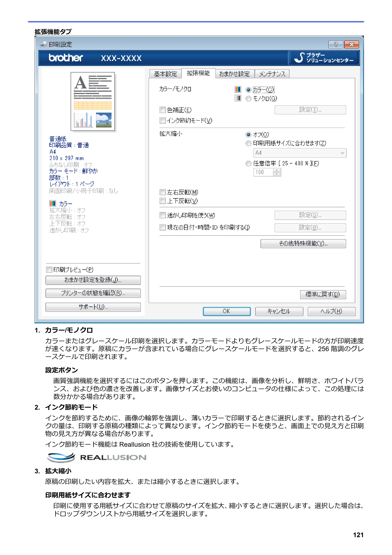Image resolution: width=392 pixels, height=555 pixels.
Task: Click the color icon beside カラー(C)
Action: [x=238, y=89]
